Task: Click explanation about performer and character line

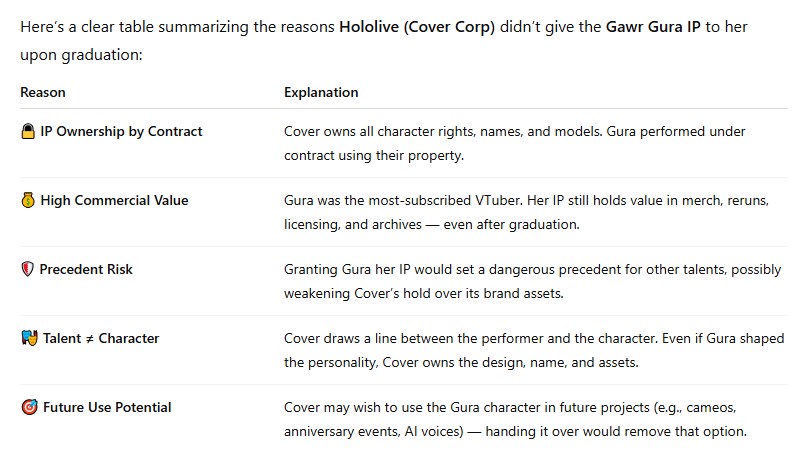Action: [534, 350]
